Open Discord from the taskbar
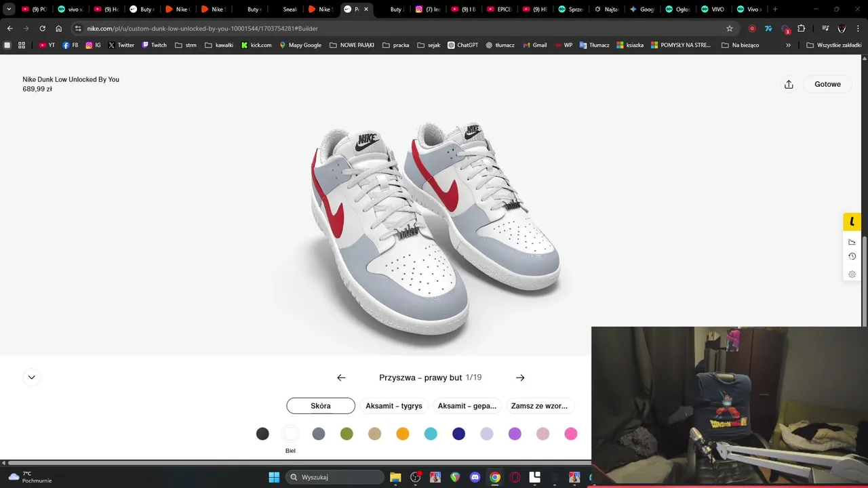The width and height of the screenshot is (868, 488). (475, 477)
